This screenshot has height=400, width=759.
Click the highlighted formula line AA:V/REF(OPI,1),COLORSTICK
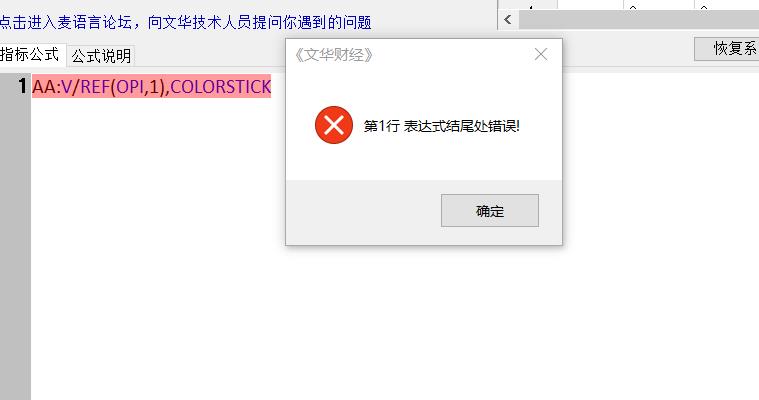tap(152, 86)
